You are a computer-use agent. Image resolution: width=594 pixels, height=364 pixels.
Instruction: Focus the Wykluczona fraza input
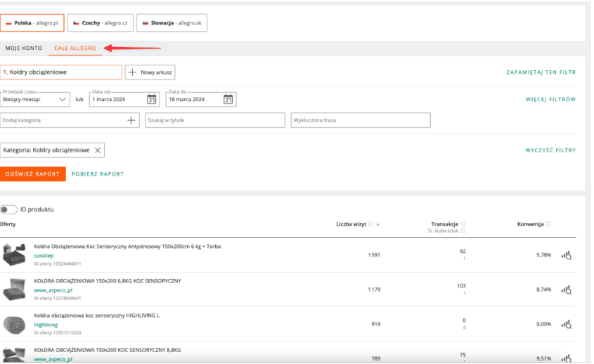pos(361,120)
